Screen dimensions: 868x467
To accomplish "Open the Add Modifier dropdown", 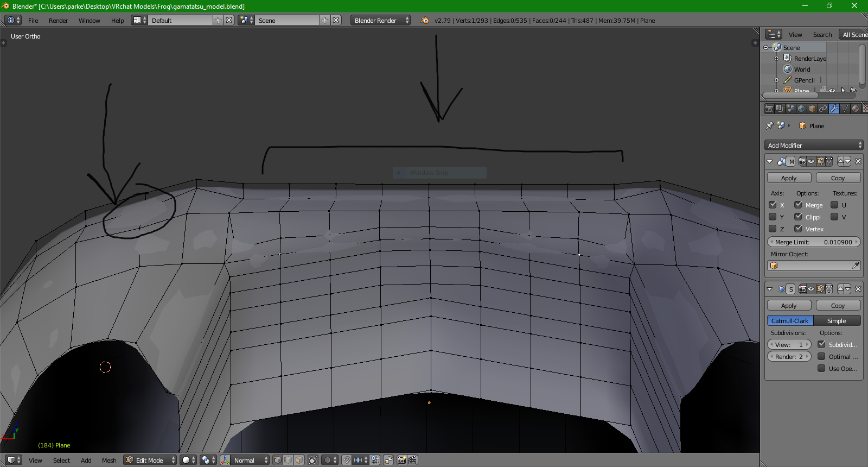I will point(814,145).
